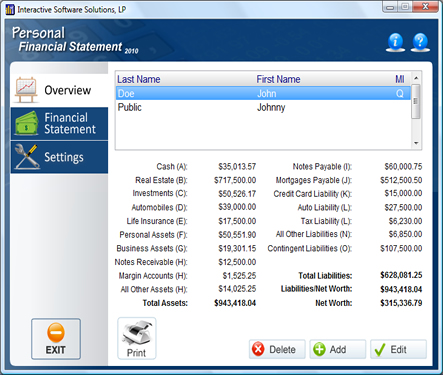This screenshot has width=443, height=375.
Task: Click the Notes Receivable (H) label
Action: coord(151,262)
